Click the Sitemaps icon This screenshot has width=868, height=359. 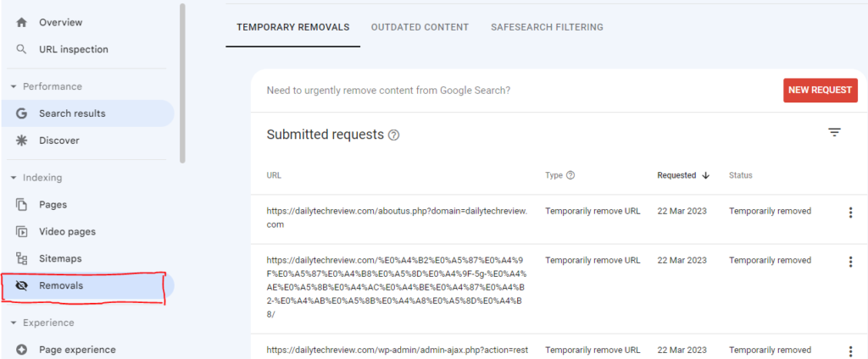(x=22, y=258)
